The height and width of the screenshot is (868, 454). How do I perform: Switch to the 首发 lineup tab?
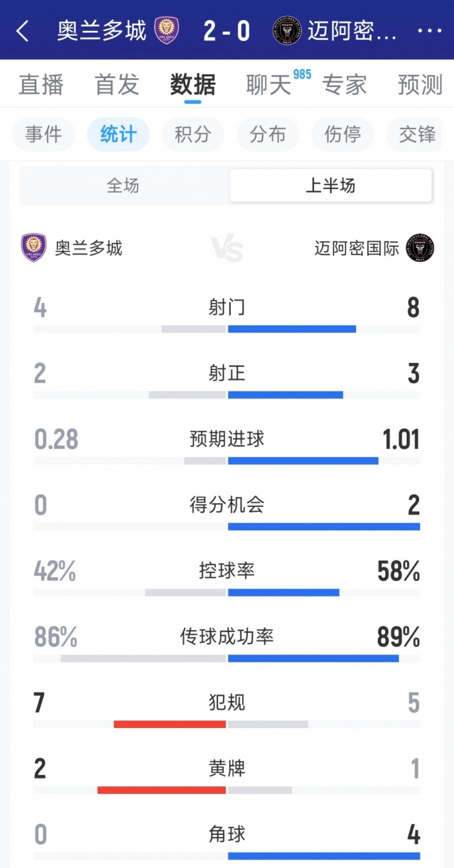pyautogui.click(x=117, y=85)
